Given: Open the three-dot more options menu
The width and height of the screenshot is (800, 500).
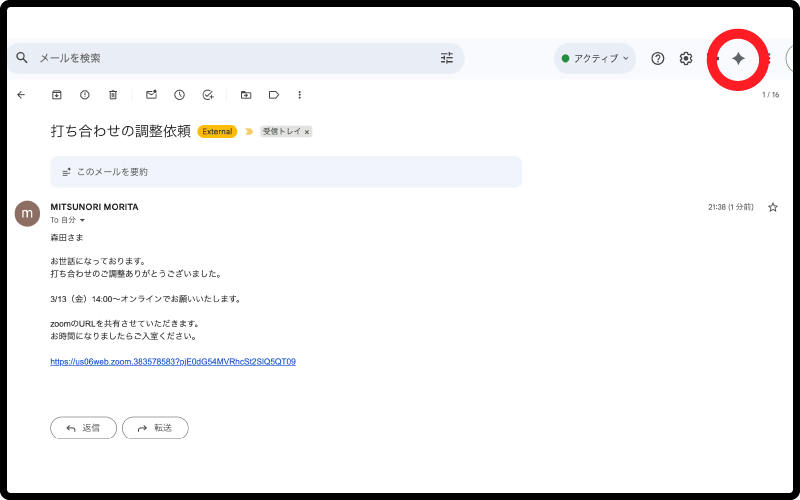Looking at the screenshot, I should point(300,95).
